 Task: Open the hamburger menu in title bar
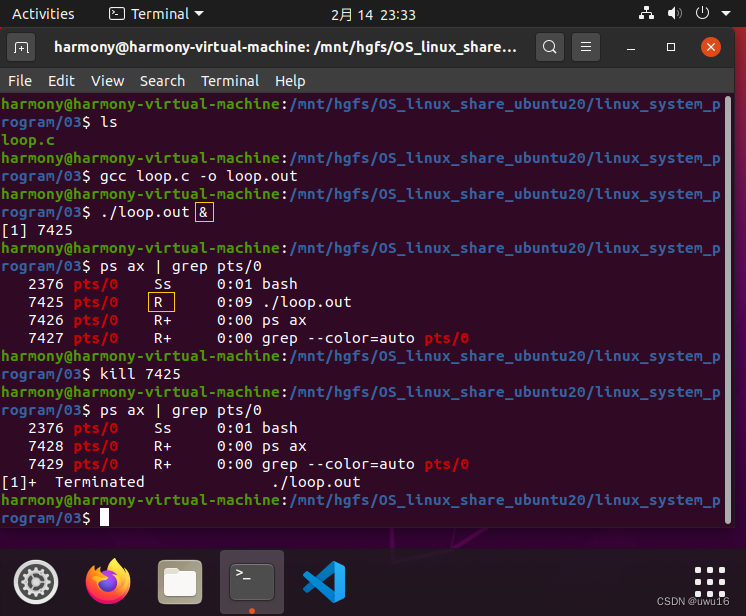586,47
